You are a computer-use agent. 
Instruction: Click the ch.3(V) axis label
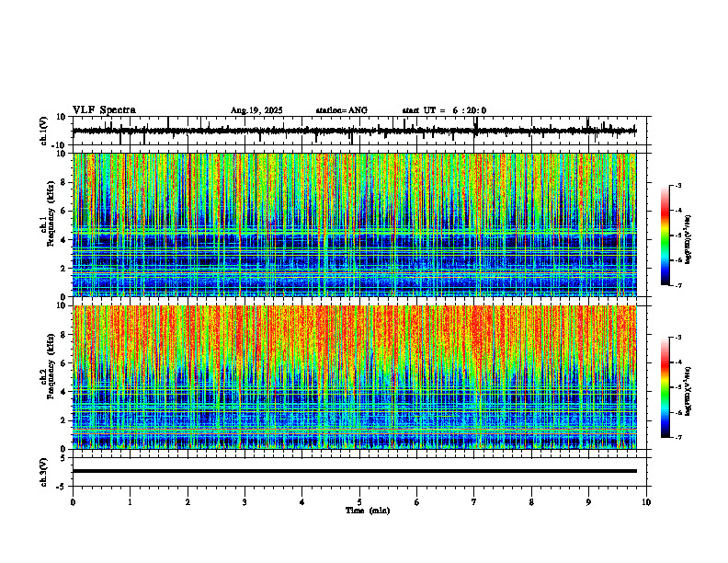click(44, 472)
